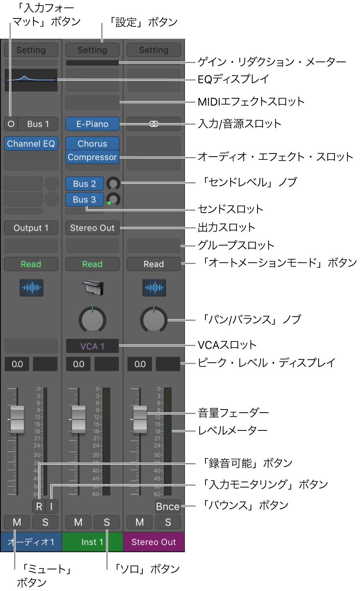
Task: Click the Bnce bounce button
Action: coord(168,507)
